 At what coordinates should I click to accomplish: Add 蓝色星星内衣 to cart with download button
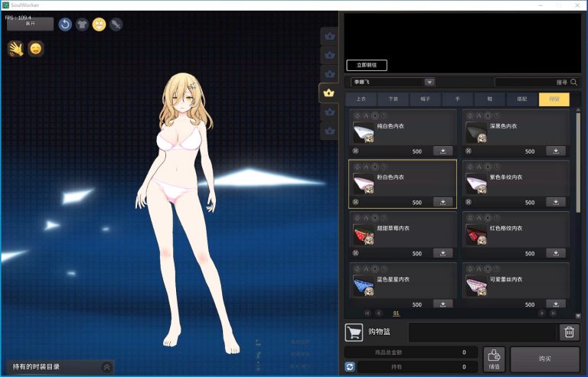(x=443, y=304)
